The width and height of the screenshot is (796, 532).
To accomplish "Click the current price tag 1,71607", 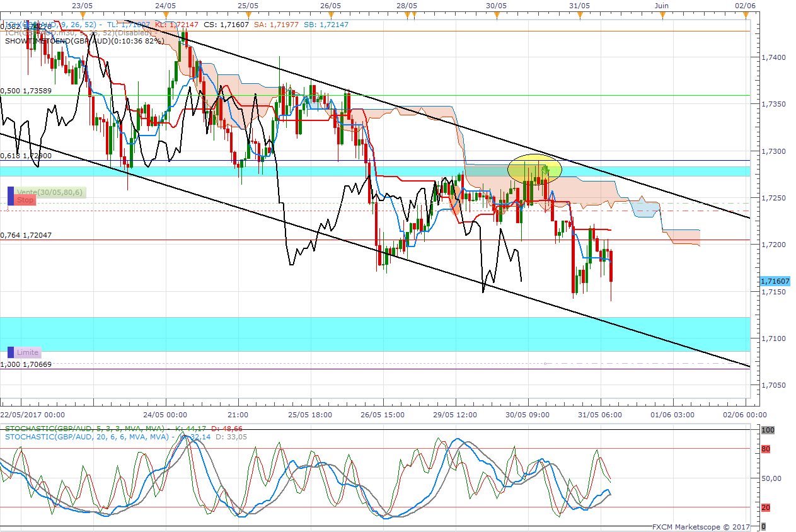I will click(775, 281).
